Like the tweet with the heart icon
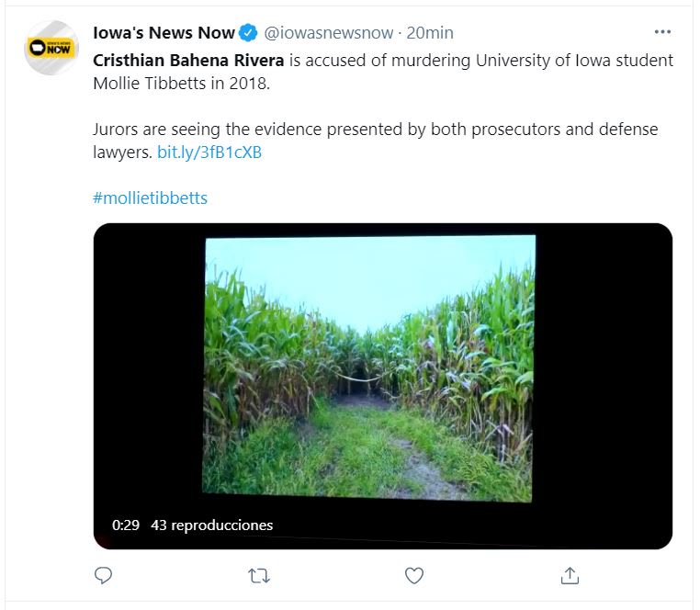700x610 pixels. [414, 576]
